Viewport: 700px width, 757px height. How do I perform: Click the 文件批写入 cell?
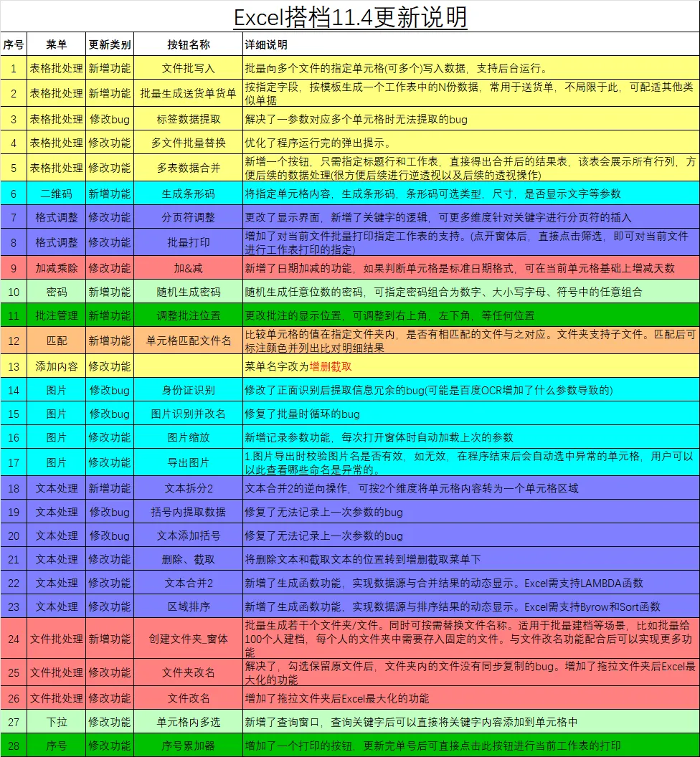[x=189, y=68]
